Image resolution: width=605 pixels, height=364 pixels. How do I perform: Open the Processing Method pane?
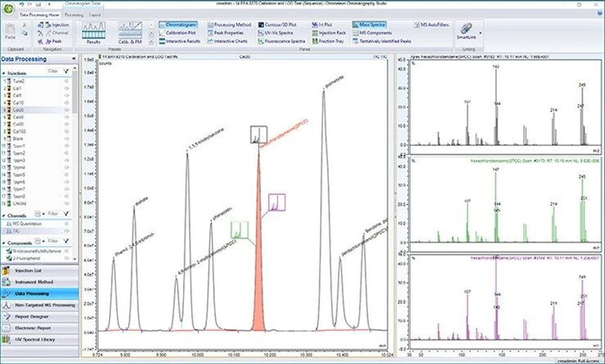tap(229, 25)
